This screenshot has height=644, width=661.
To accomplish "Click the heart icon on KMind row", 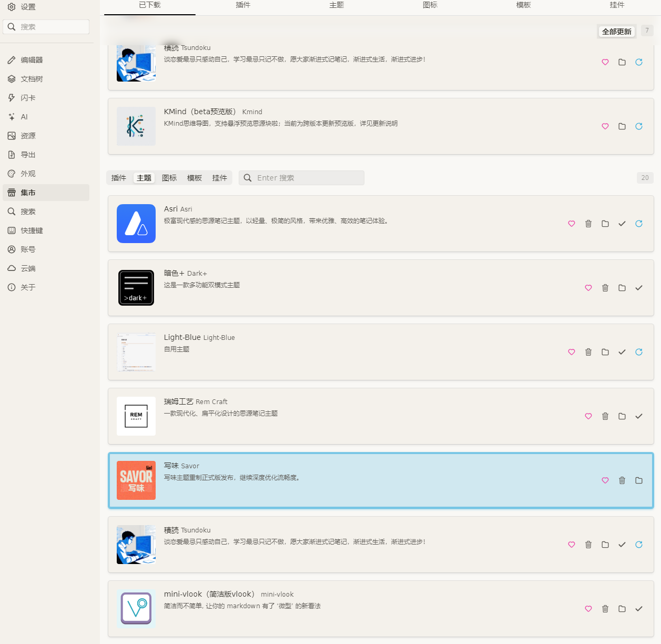I will pyautogui.click(x=605, y=126).
